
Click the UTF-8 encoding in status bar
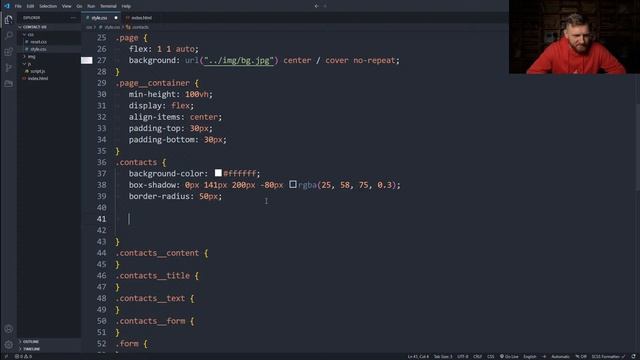(x=462, y=356)
